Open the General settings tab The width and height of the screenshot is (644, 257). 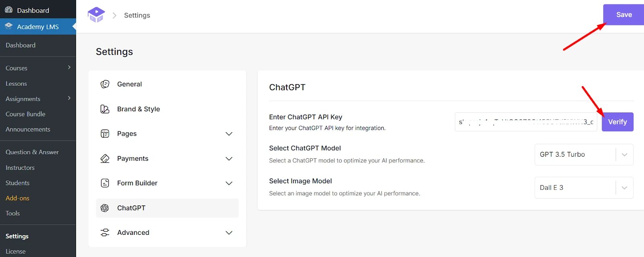pyautogui.click(x=167, y=84)
